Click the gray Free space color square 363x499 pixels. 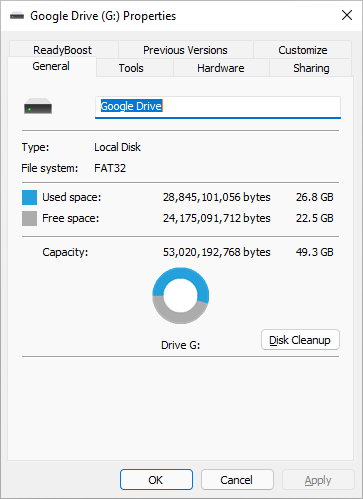pyautogui.click(x=29, y=219)
